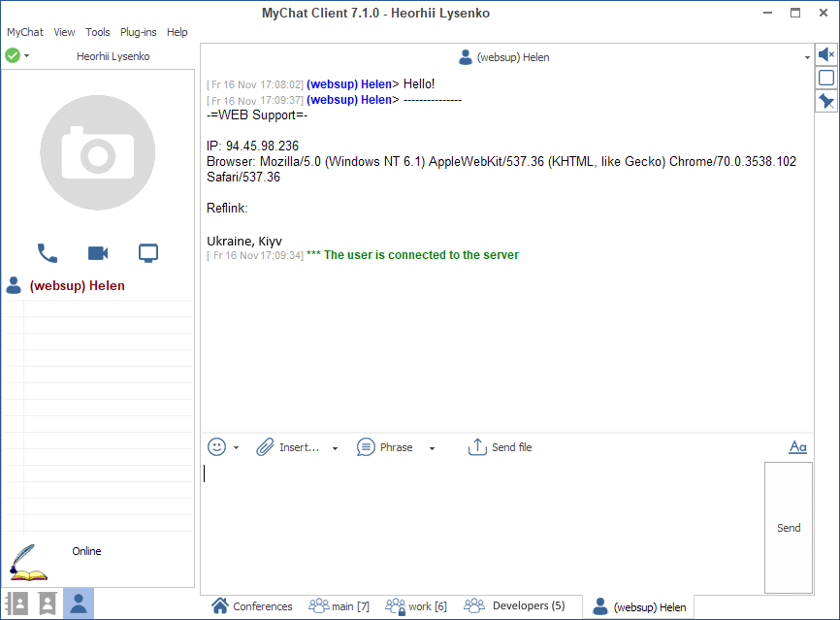Toggle the square window mode button
This screenshot has height=620, width=840.
click(x=826, y=79)
